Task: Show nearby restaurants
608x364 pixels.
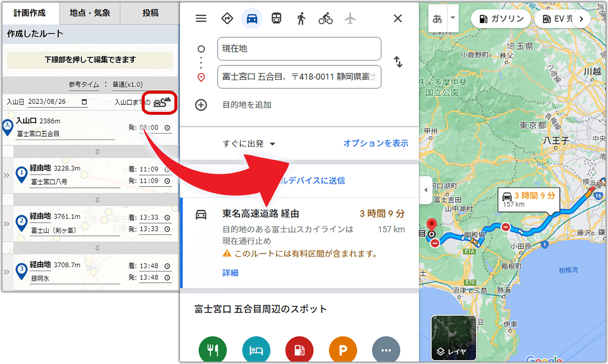Action: coord(213,350)
